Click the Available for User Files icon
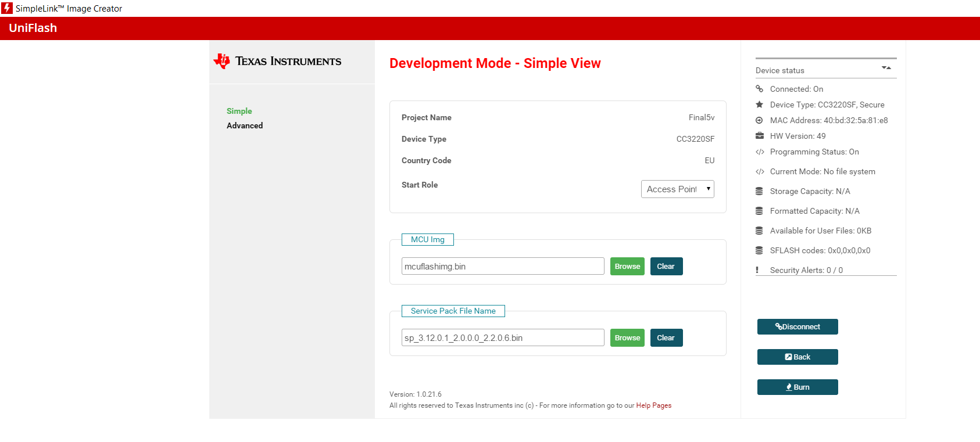The image size is (980, 442). coord(759,231)
